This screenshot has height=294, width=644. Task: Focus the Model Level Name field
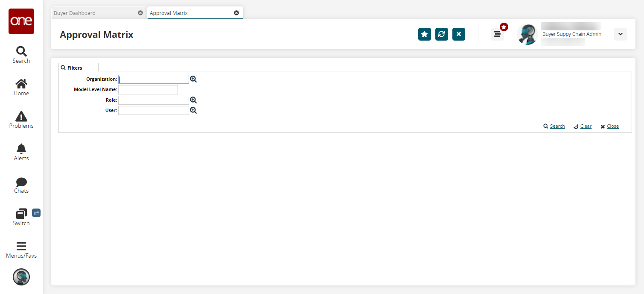[148, 90]
